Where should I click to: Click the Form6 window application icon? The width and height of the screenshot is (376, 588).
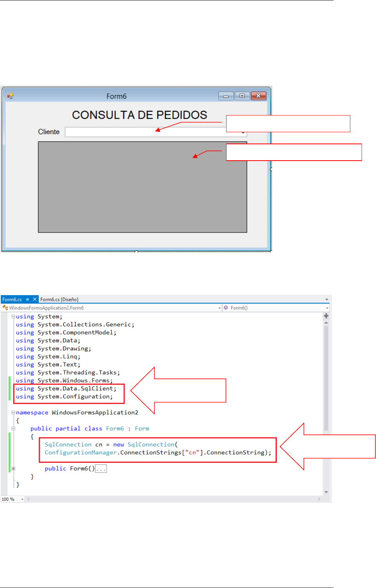pyautogui.click(x=10, y=96)
